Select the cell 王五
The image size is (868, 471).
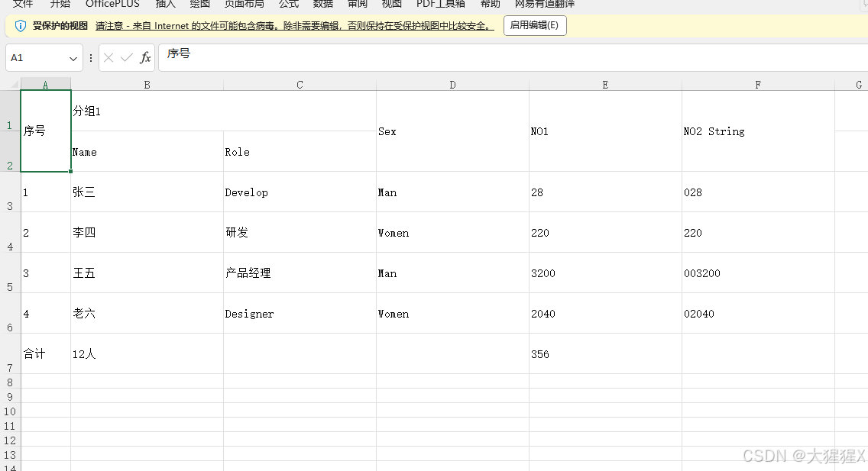[147, 273]
